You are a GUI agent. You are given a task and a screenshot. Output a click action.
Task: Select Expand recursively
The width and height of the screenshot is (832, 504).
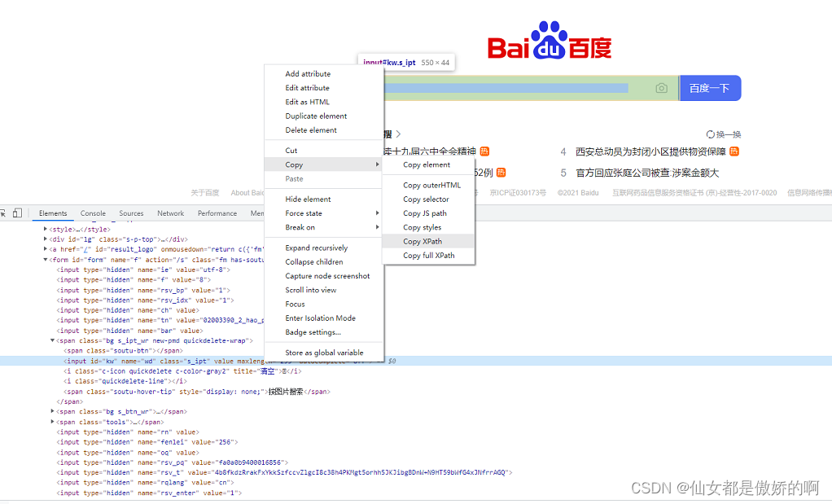(x=324, y=248)
